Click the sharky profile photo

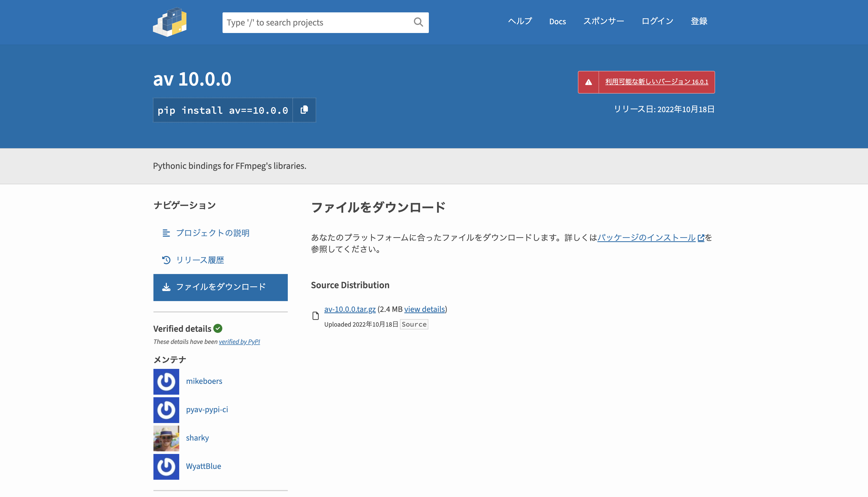(x=166, y=438)
